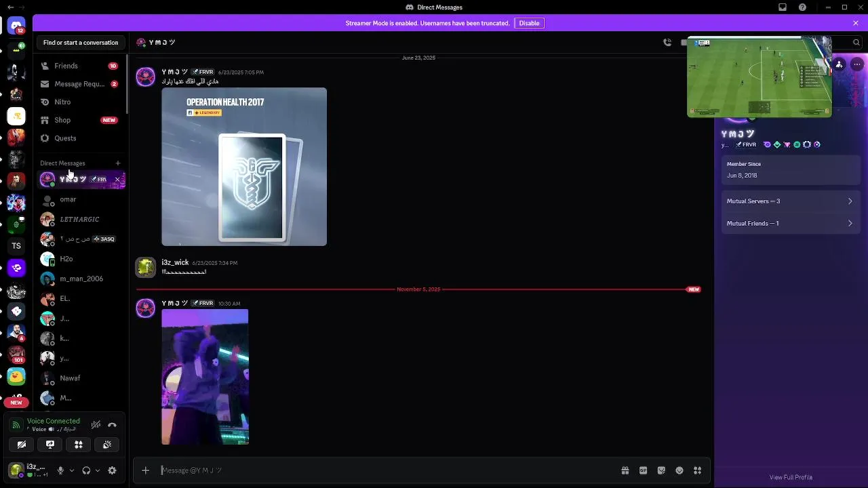Open the TS server

(x=16, y=246)
